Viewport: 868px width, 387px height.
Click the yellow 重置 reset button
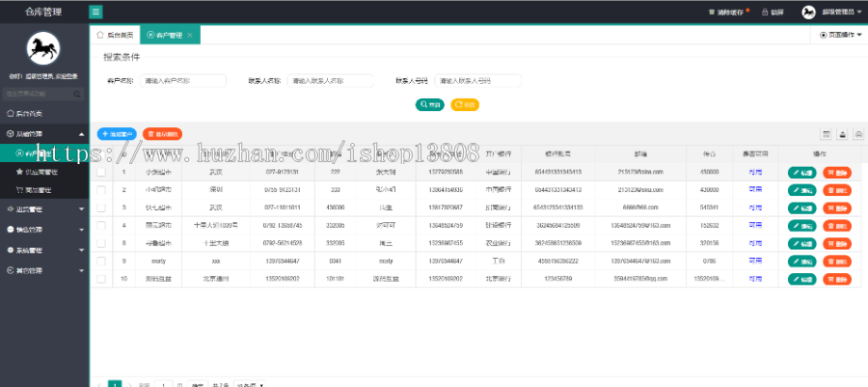click(465, 104)
